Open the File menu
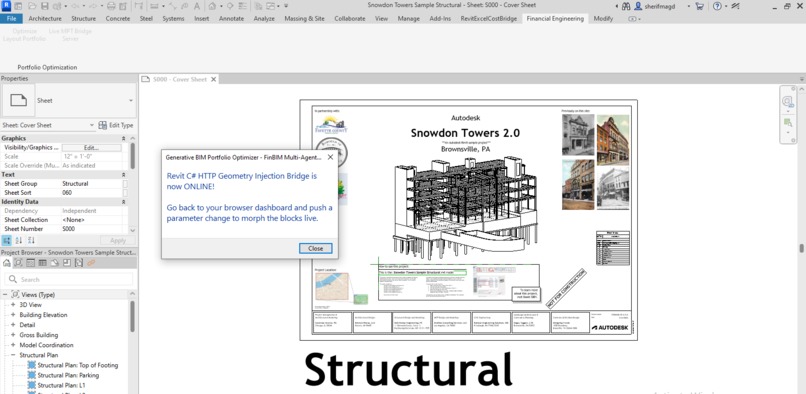Screen dimensions: 806x394 11,19
